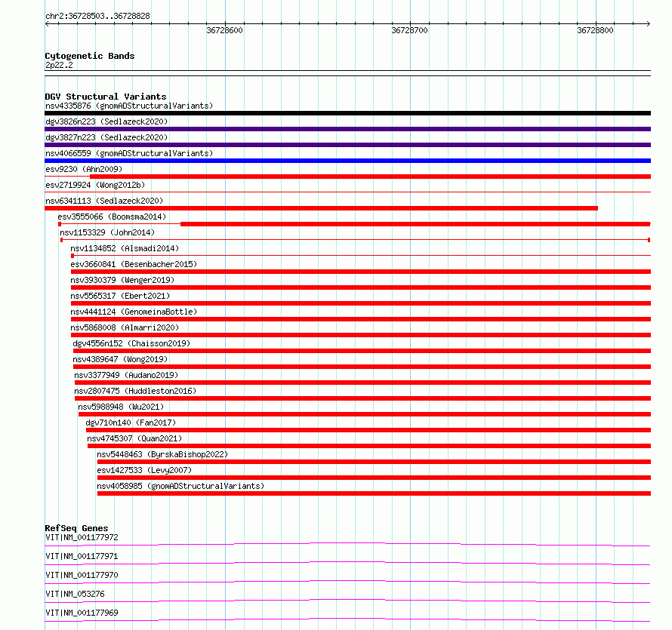Select variant nsv4335876 (gnomADStructuralVariants) label
This screenshot has height=630, width=672.
click(x=129, y=106)
